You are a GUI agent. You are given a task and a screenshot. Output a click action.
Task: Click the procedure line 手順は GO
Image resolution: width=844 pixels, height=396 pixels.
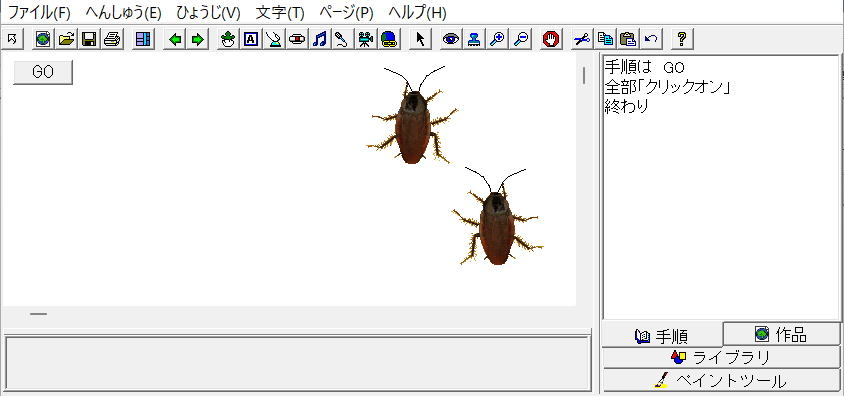644,68
